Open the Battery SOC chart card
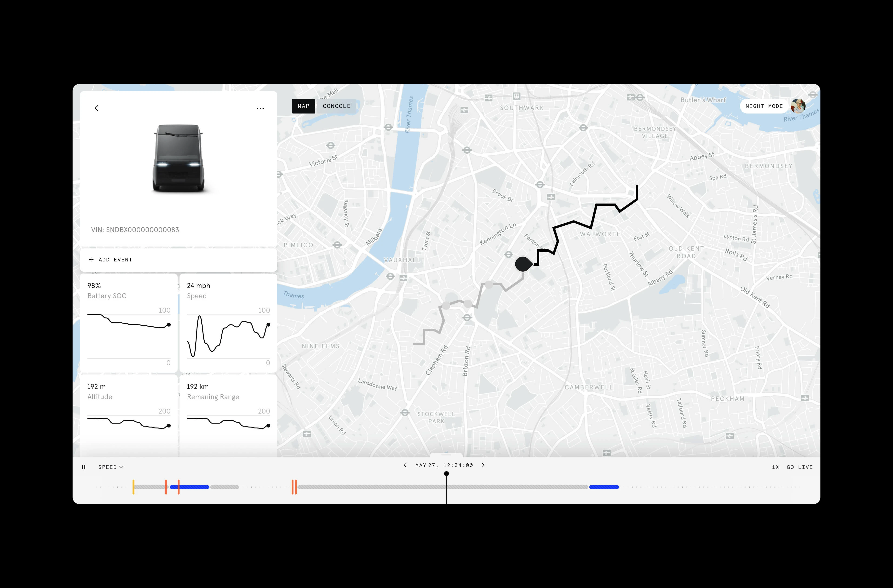The image size is (893, 588). [x=129, y=323]
